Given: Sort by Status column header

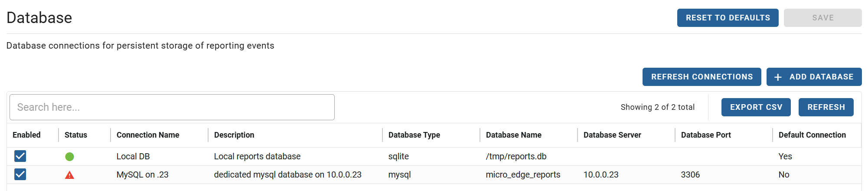Looking at the screenshot, I should pos(76,135).
